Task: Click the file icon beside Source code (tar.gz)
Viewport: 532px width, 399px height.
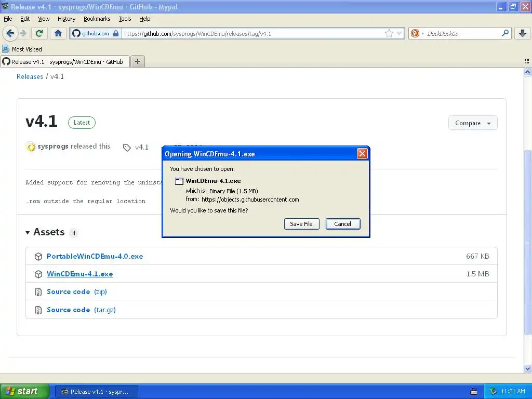Action: pyautogui.click(x=38, y=310)
